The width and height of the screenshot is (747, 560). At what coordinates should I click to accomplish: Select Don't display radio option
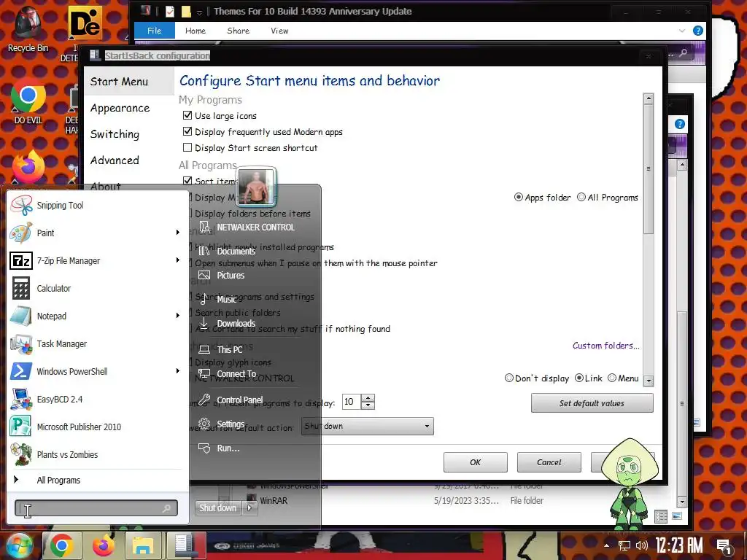pyautogui.click(x=508, y=378)
